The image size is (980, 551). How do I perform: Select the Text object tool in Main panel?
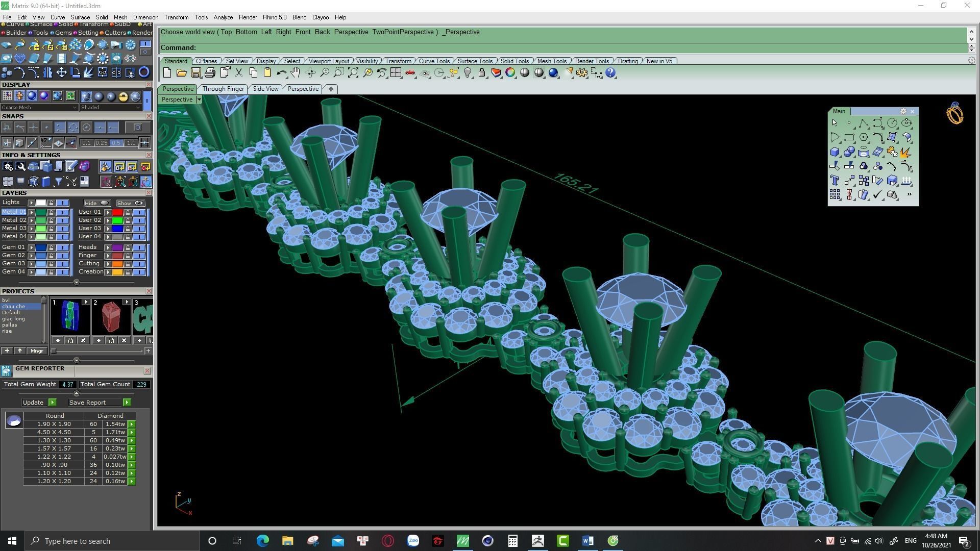[835, 180]
